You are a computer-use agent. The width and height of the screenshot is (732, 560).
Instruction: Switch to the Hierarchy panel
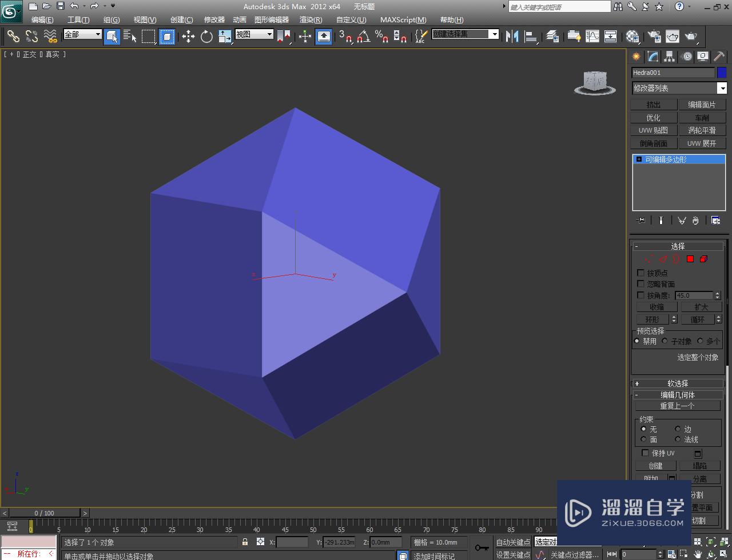[x=669, y=57]
